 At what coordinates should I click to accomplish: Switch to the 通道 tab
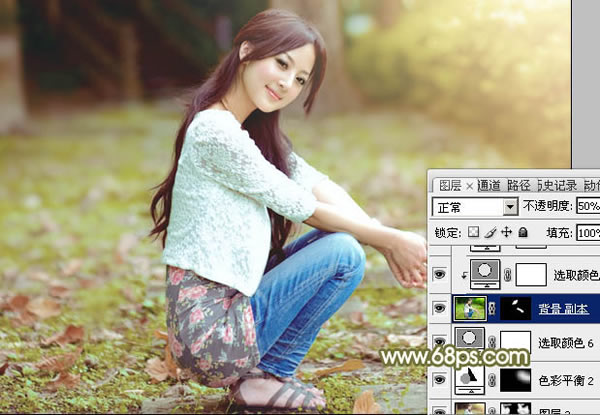[x=489, y=186]
